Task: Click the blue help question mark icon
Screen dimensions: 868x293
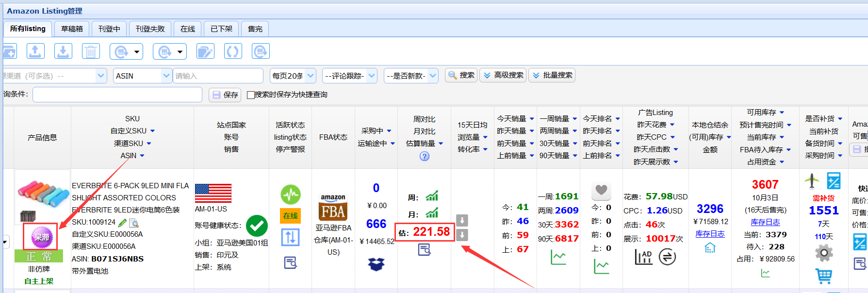Action: point(425,156)
